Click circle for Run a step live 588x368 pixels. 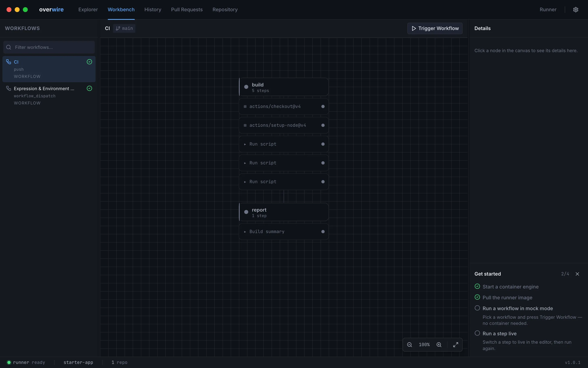click(x=477, y=333)
